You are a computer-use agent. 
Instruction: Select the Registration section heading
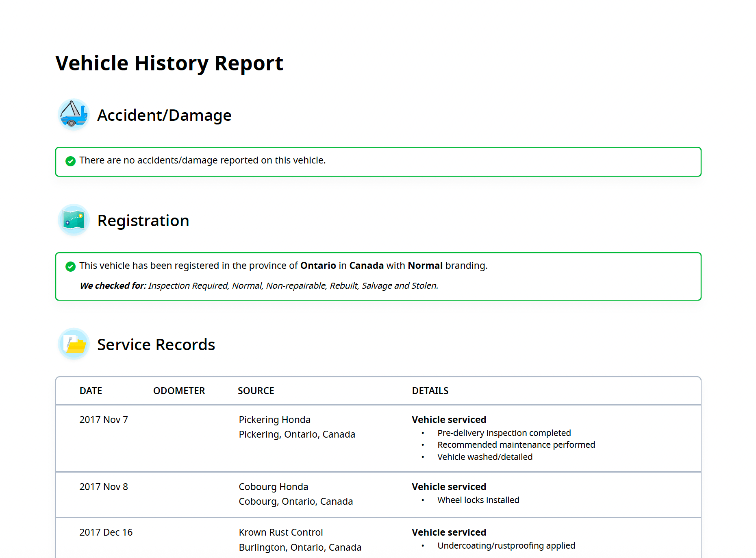coord(143,221)
